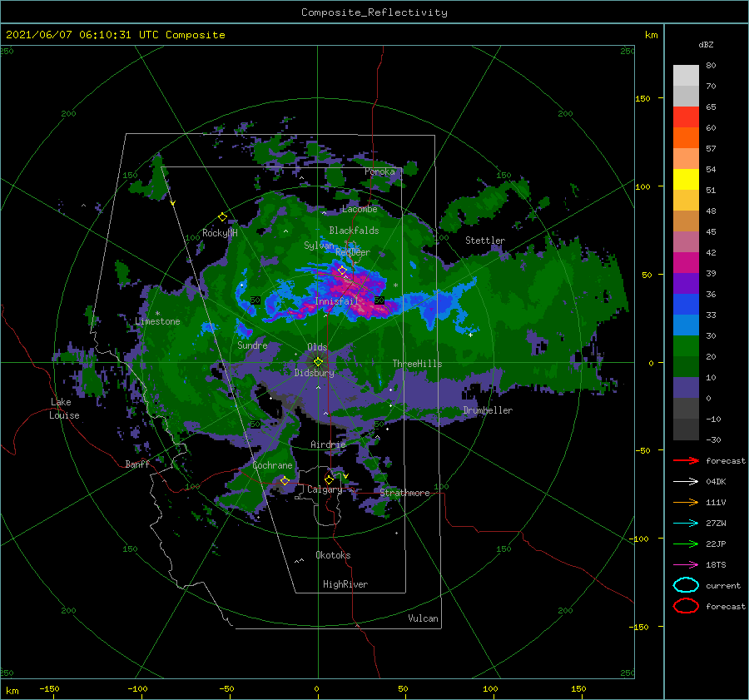Click the Ponoka city label
749x700 pixels.
coord(379,171)
